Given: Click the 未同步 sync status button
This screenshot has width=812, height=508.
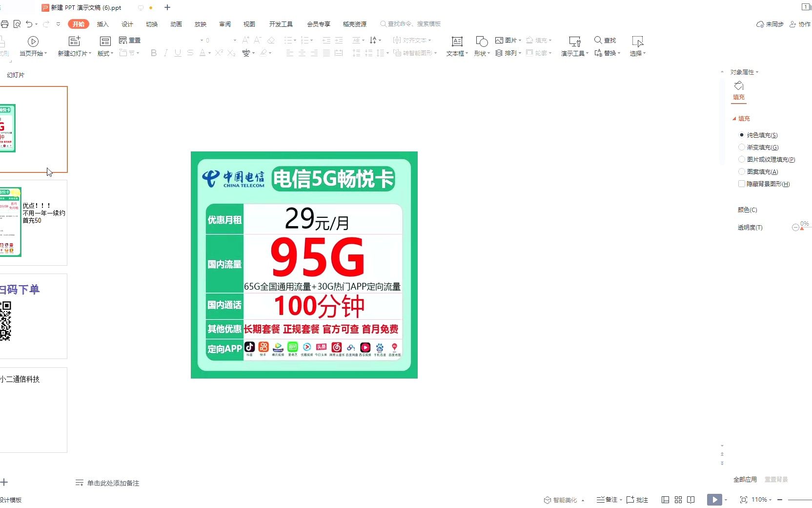Looking at the screenshot, I should pyautogui.click(x=770, y=24).
